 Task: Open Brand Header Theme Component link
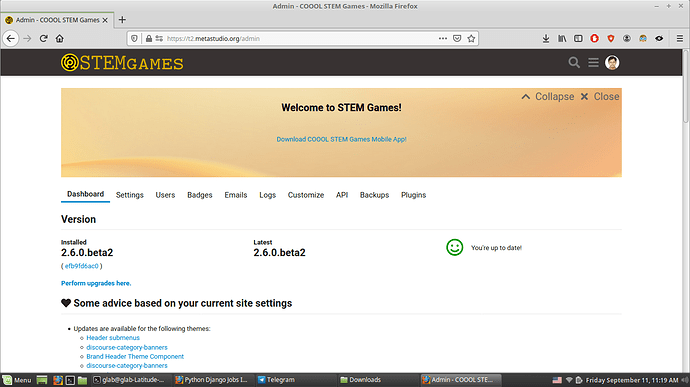click(135, 357)
